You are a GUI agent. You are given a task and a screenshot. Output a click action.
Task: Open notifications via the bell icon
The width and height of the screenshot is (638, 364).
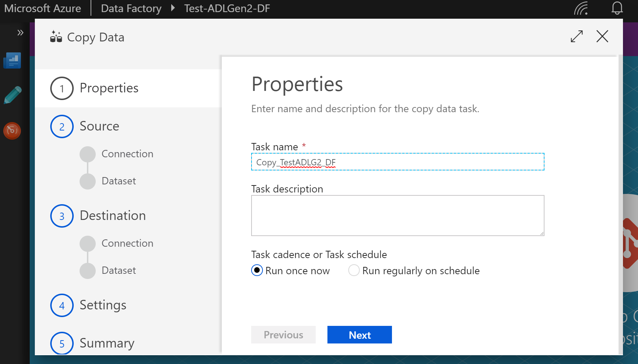click(617, 8)
